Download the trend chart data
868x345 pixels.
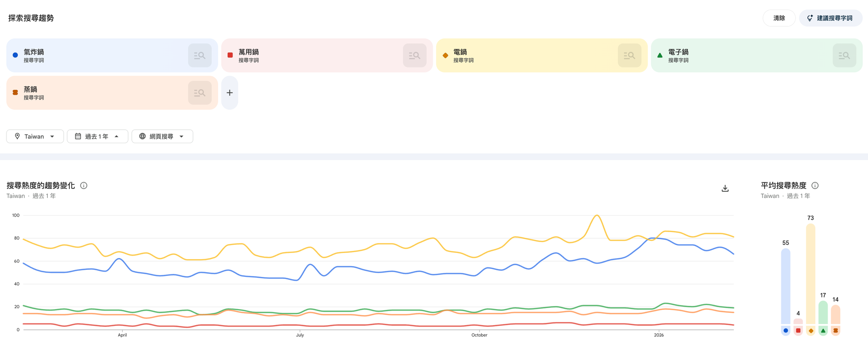[724, 188]
